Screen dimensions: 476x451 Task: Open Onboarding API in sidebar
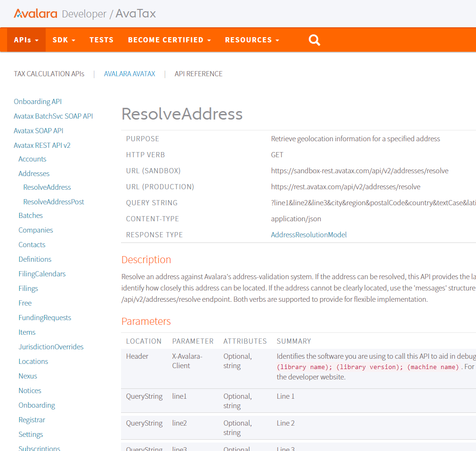point(38,102)
